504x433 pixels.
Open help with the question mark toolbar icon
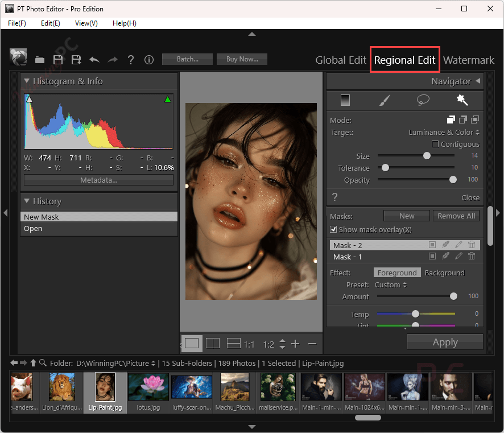130,60
